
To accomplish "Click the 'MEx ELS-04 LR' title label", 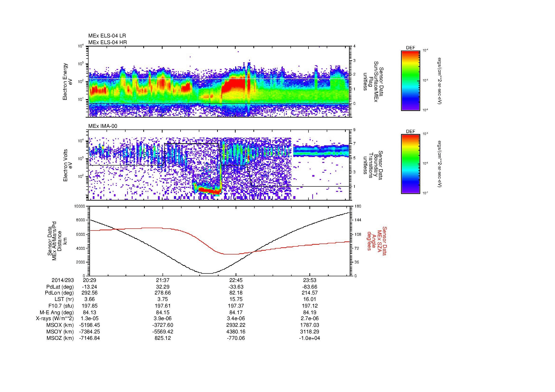I will (107, 36).
